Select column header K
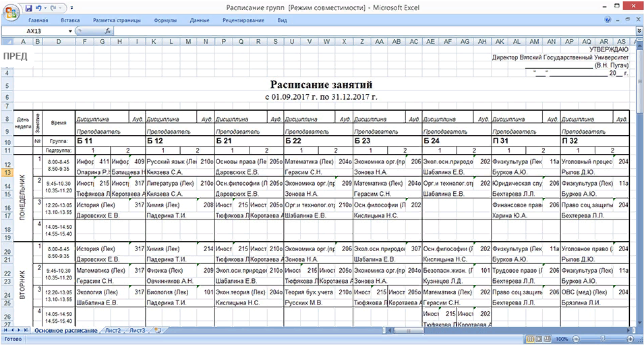 (x=154, y=42)
